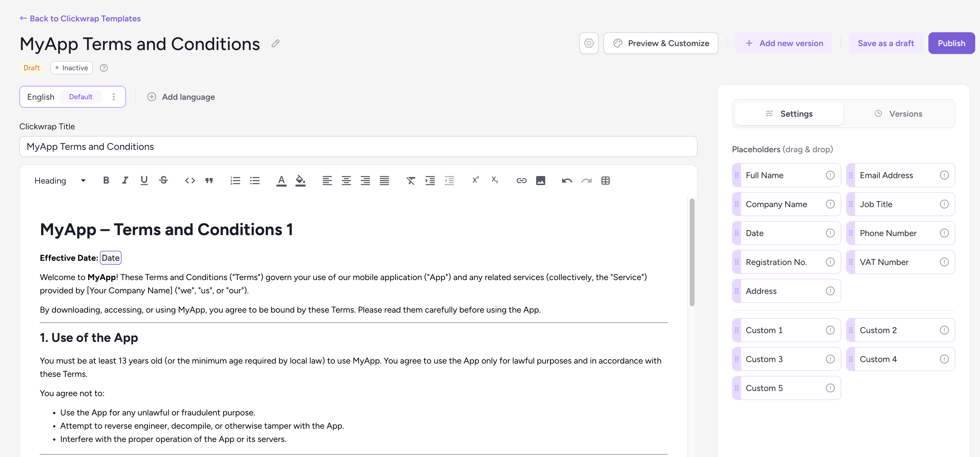Insert a blockquote
980x457 pixels.
tap(209, 180)
